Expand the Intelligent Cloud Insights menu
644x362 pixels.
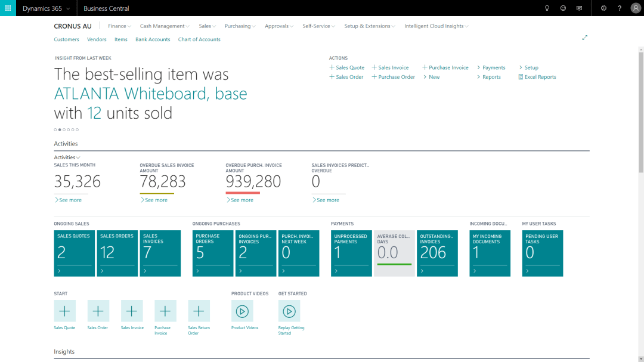(436, 26)
